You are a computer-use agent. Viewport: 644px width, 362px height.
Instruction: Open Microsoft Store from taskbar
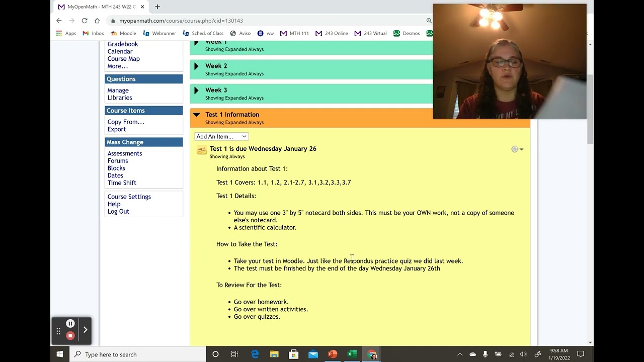[x=294, y=354]
